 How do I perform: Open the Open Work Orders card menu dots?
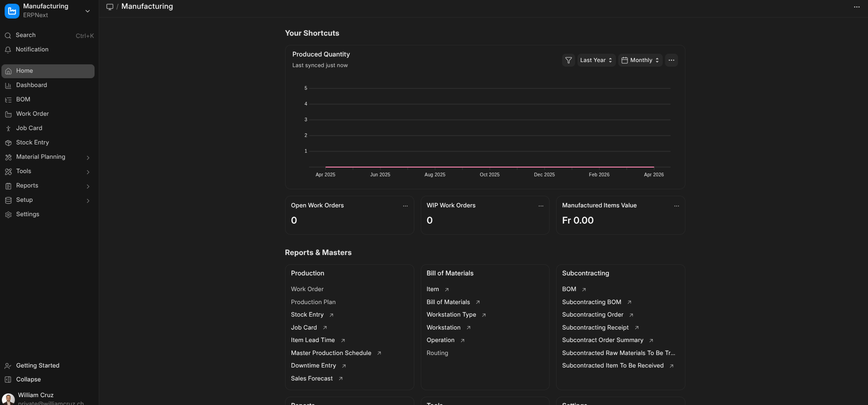click(405, 206)
